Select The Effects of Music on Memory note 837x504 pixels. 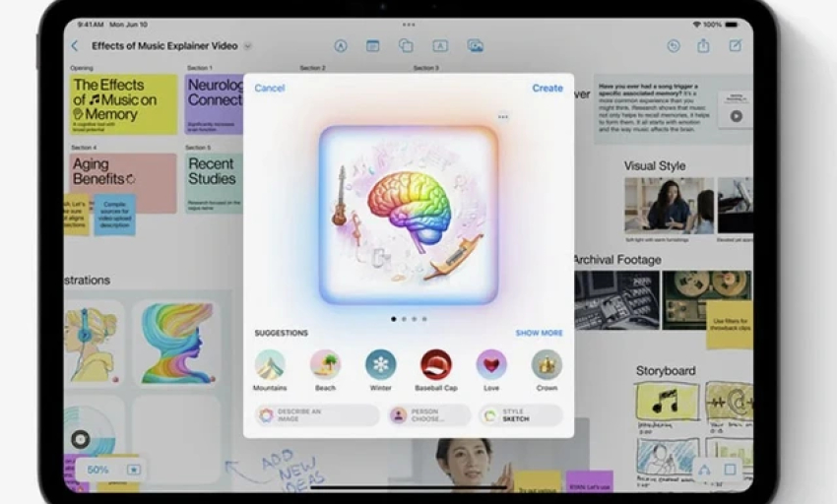pyautogui.click(x=123, y=104)
